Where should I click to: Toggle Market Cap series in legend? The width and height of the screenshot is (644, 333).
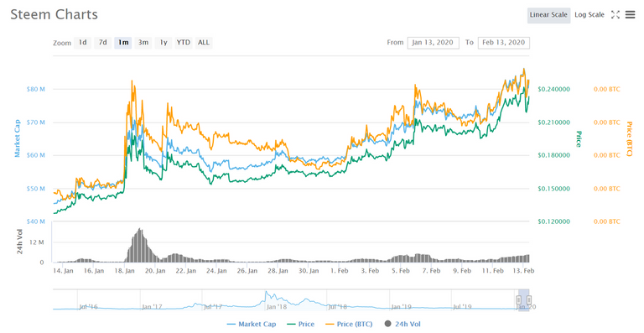pos(252,324)
